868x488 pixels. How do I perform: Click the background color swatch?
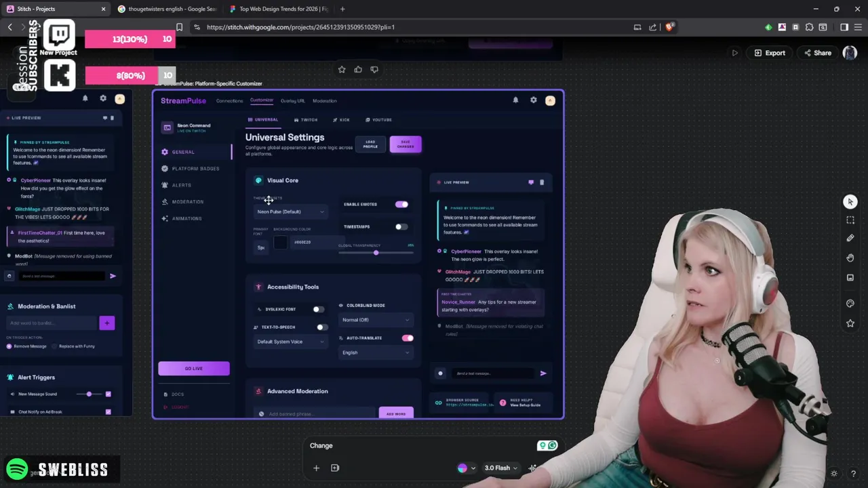(x=281, y=243)
